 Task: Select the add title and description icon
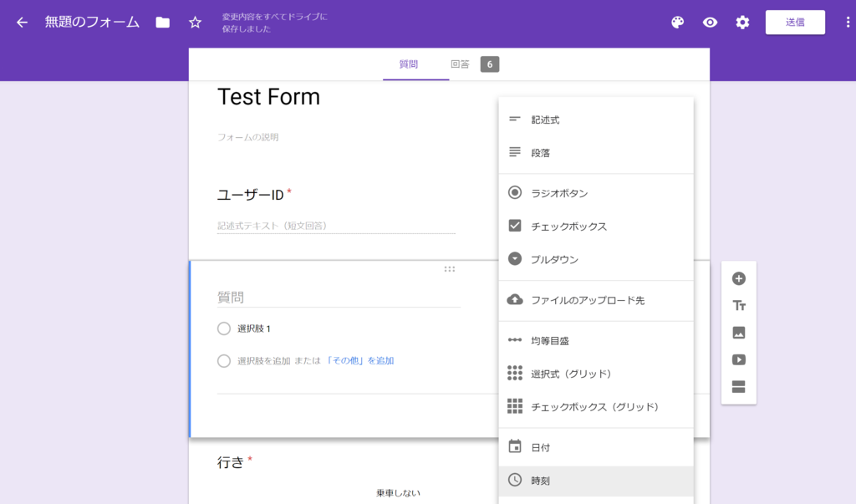point(738,305)
